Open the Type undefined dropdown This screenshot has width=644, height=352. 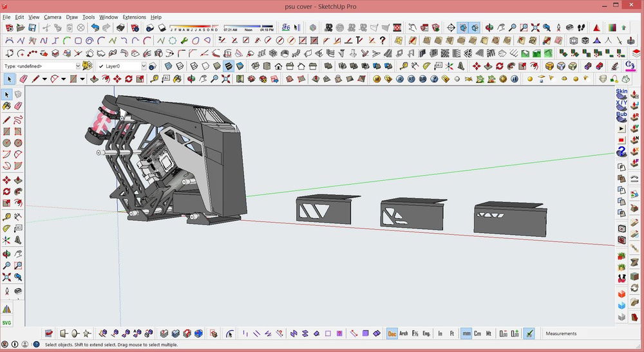[79, 66]
